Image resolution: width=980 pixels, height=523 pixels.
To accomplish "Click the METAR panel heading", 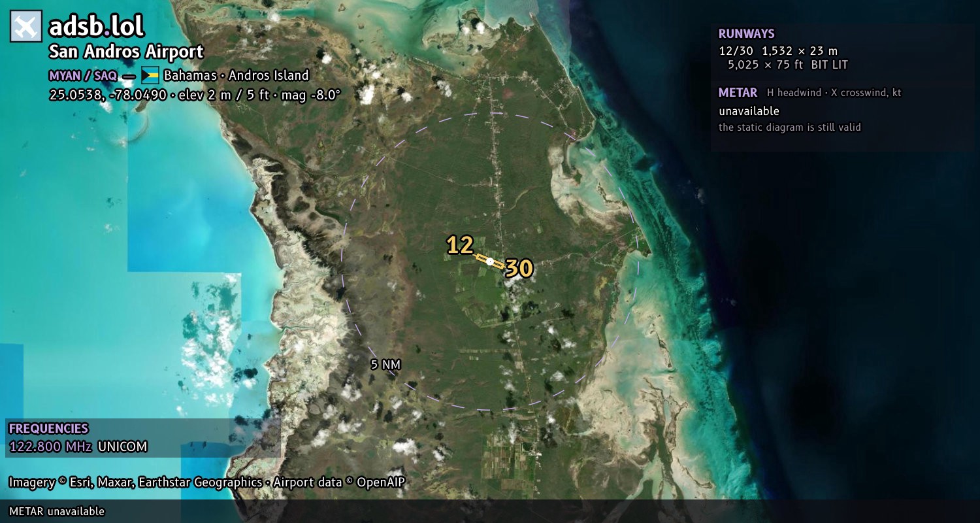I will point(738,93).
